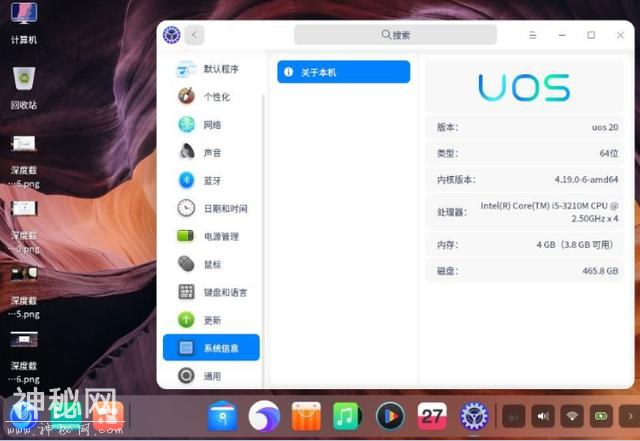
Task: Open the Default Programs (默认程序) settings
Action: tap(211, 69)
